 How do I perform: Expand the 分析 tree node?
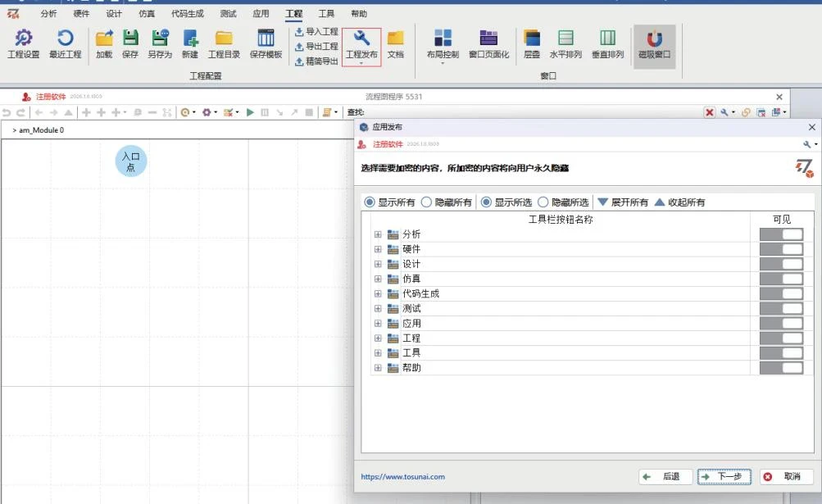378,234
